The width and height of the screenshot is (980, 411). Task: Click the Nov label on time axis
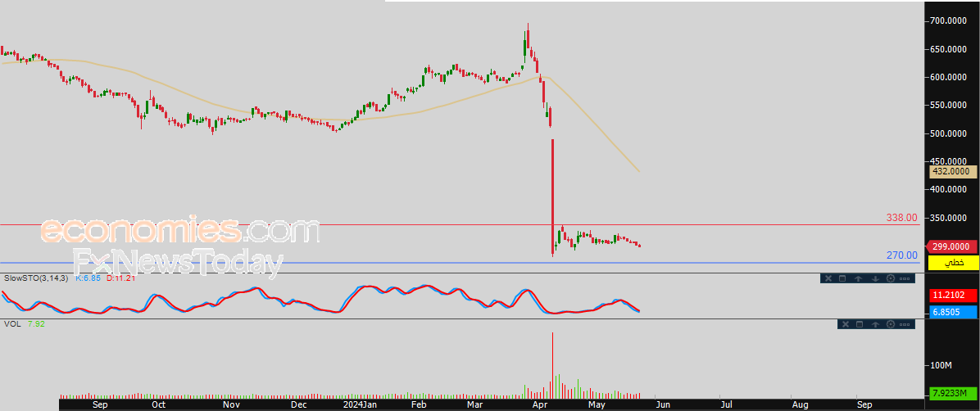[231, 404]
